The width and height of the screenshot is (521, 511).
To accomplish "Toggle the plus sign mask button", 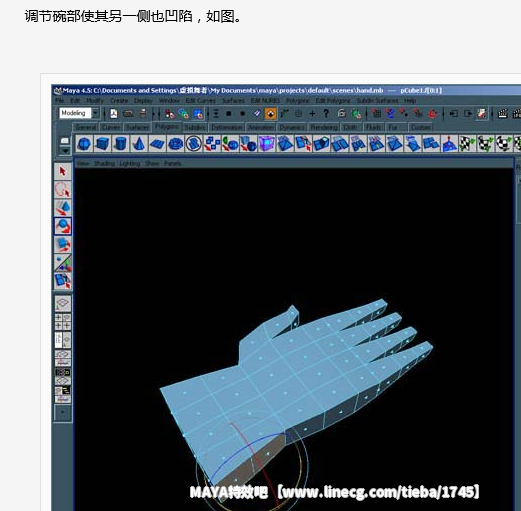I will coord(312,114).
